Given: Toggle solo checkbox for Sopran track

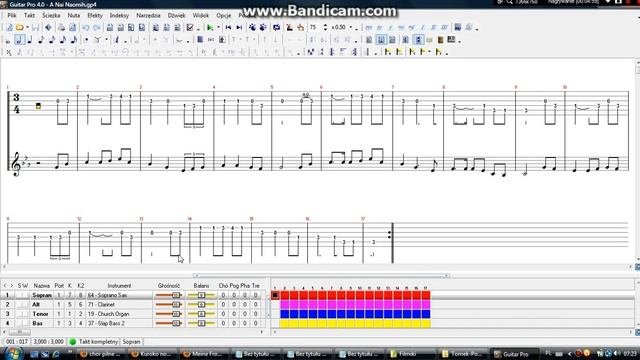Looking at the screenshot, I should tap(19, 295).
